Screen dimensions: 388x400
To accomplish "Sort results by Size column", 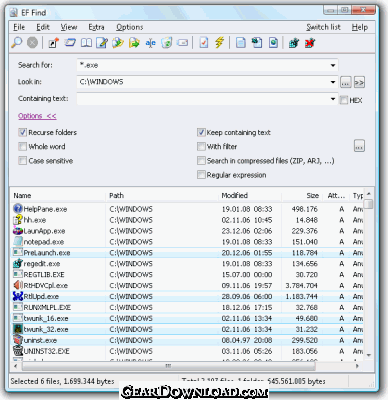I will tap(302, 196).
